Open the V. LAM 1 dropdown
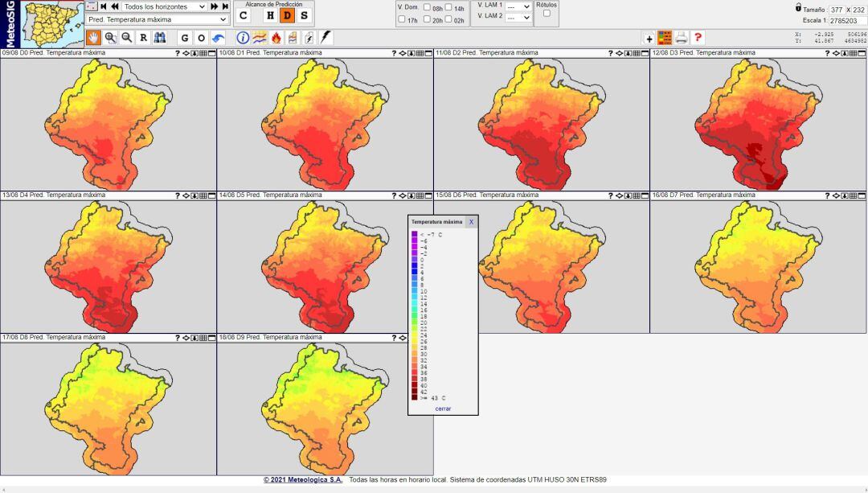The image size is (868, 493). pyautogui.click(x=519, y=7)
